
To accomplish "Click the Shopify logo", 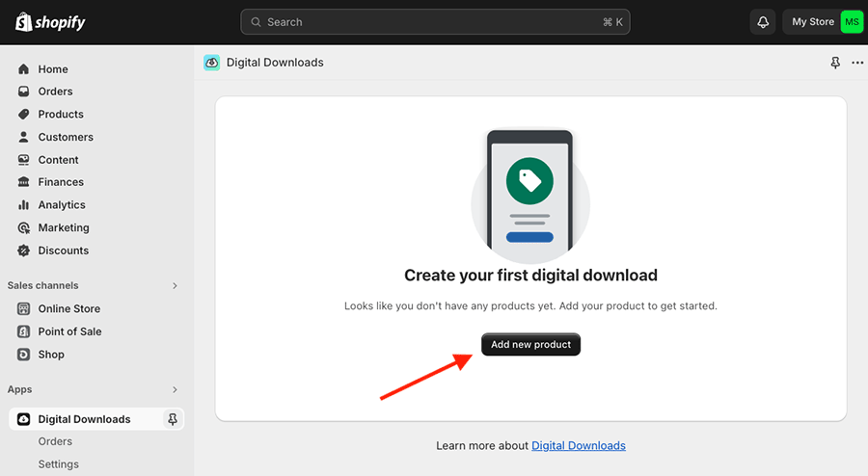I will 50,22.
